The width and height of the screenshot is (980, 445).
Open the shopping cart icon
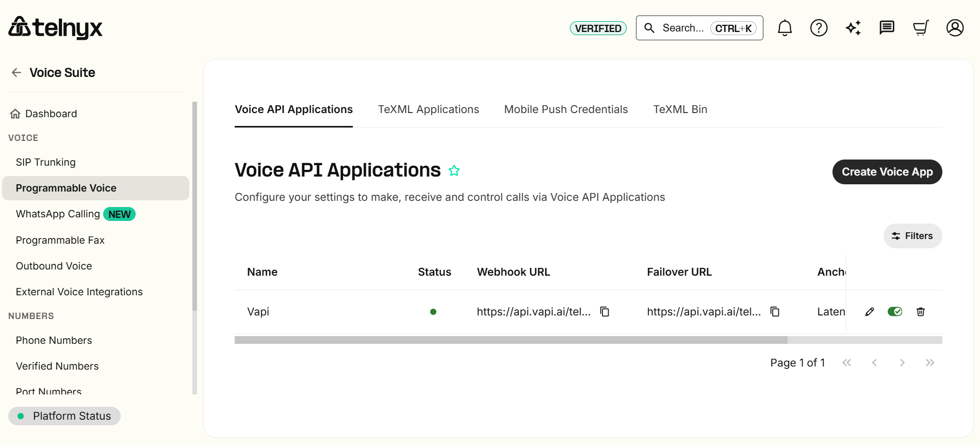tap(921, 28)
